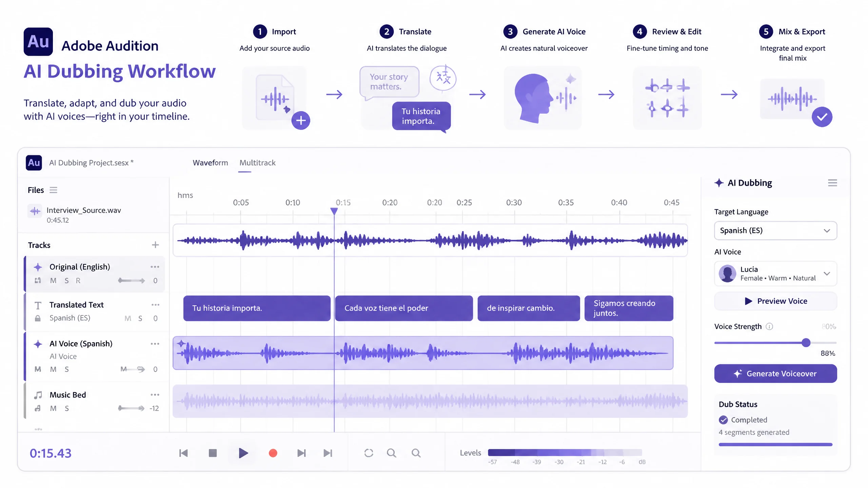The width and height of the screenshot is (868, 488).
Task: Select the 'Tu historia importa.' text clip
Action: [257, 308]
